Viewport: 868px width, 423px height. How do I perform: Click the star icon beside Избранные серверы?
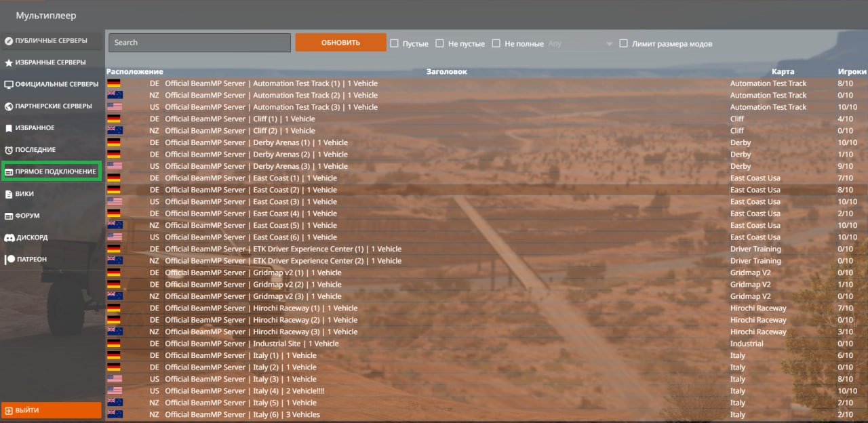click(x=9, y=62)
